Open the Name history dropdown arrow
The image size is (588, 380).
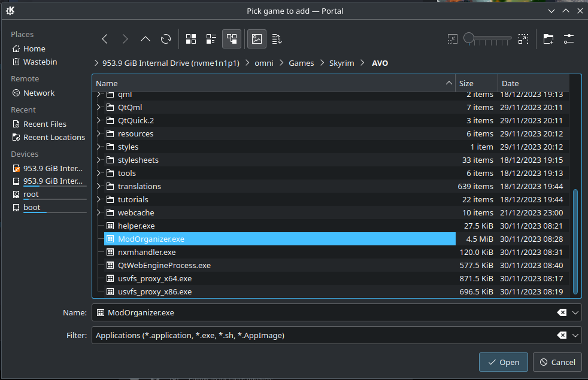[x=576, y=312]
